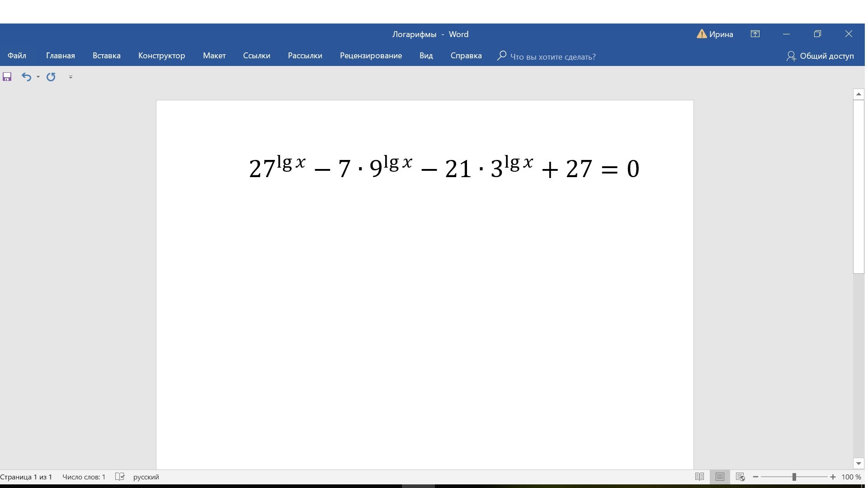Switch to Web Layout view
The width and height of the screenshot is (868, 488).
point(740,477)
